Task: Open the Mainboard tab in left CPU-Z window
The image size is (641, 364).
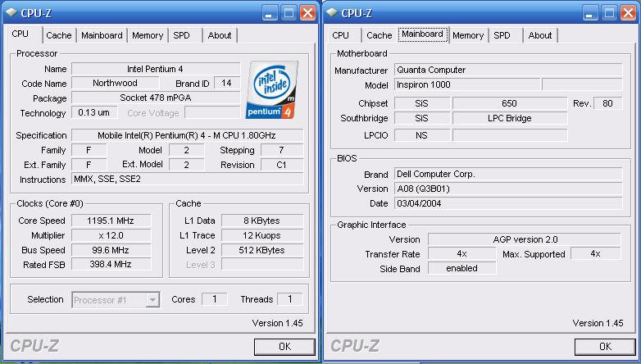Action: (102, 35)
